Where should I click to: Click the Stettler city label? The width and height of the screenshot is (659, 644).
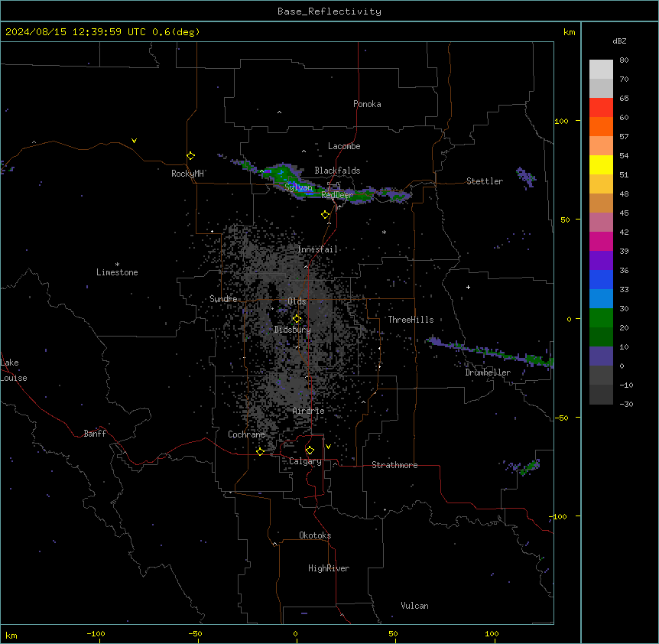[x=485, y=181]
